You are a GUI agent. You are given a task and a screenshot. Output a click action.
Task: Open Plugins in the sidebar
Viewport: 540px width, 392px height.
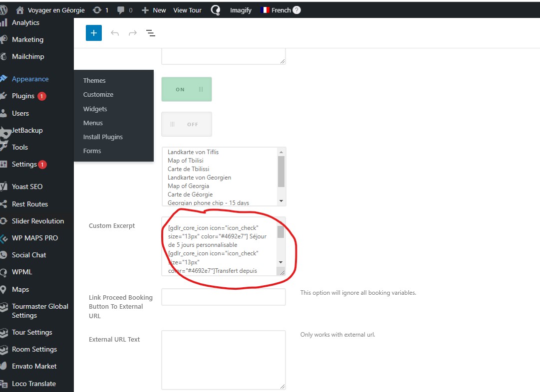23,96
